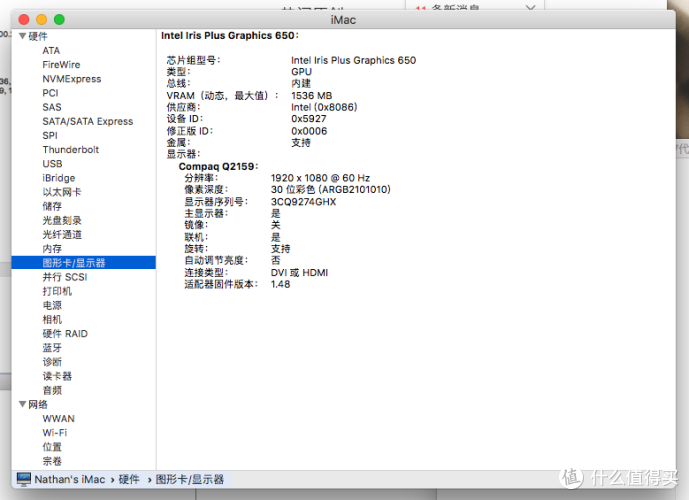The image size is (689, 500).
Task: Select USB in the hardware list
Action: 52,164
